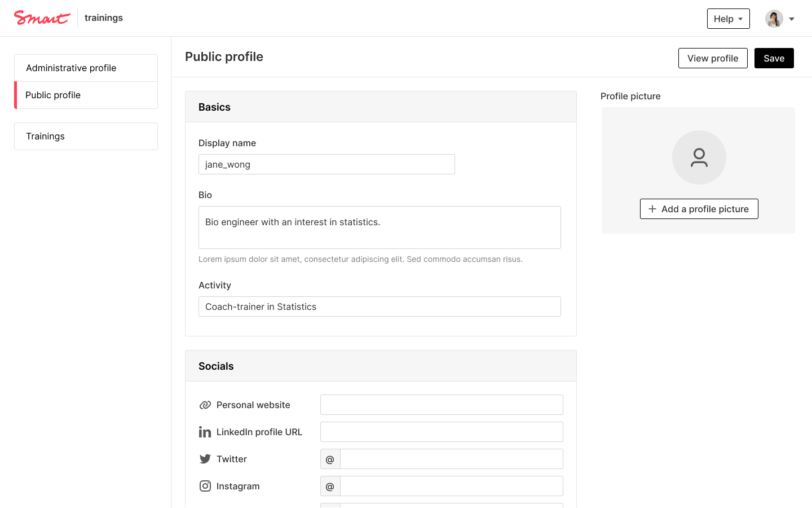
Task: Focus the Activity input field
Action: (x=379, y=306)
